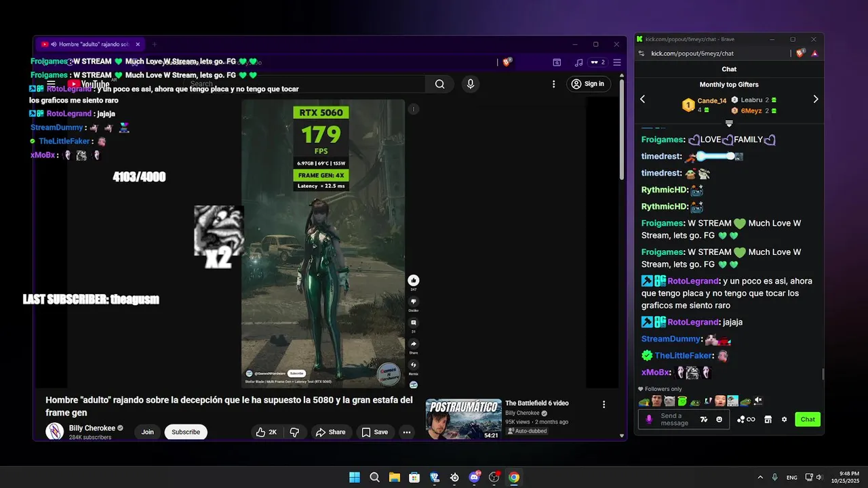Screen dimensions: 868x488
Task: Open the info icon atop the Short
Action: 414,109
